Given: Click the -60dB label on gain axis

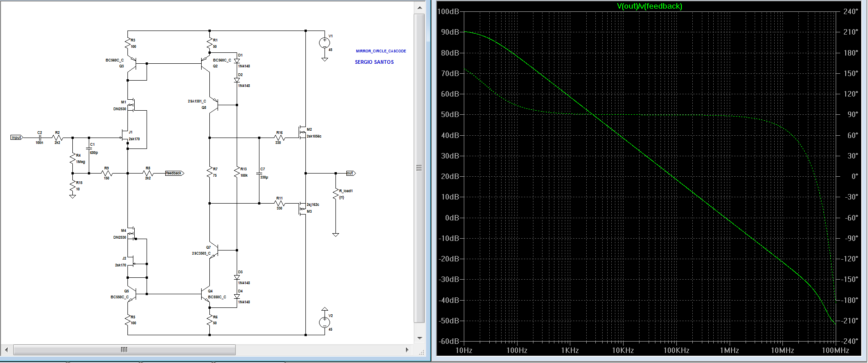Looking at the screenshot, I should [x=449, y=341].
